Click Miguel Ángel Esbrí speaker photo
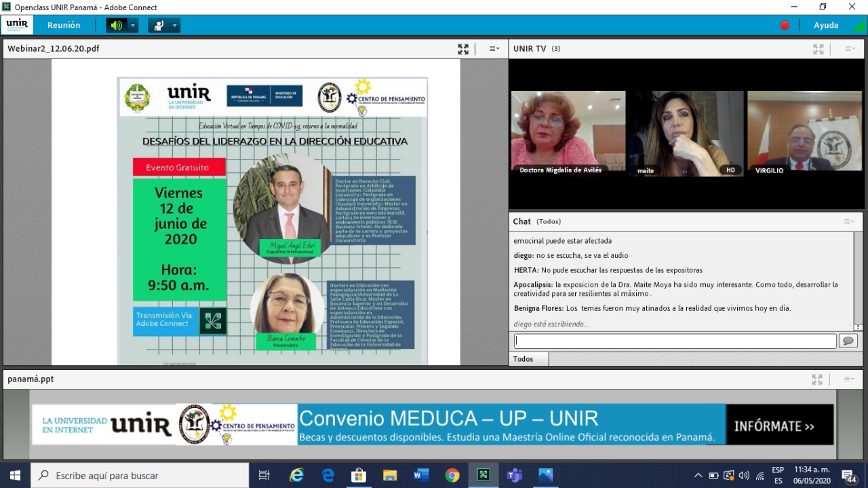Screen dimensions: 868x488 (284, 208)
